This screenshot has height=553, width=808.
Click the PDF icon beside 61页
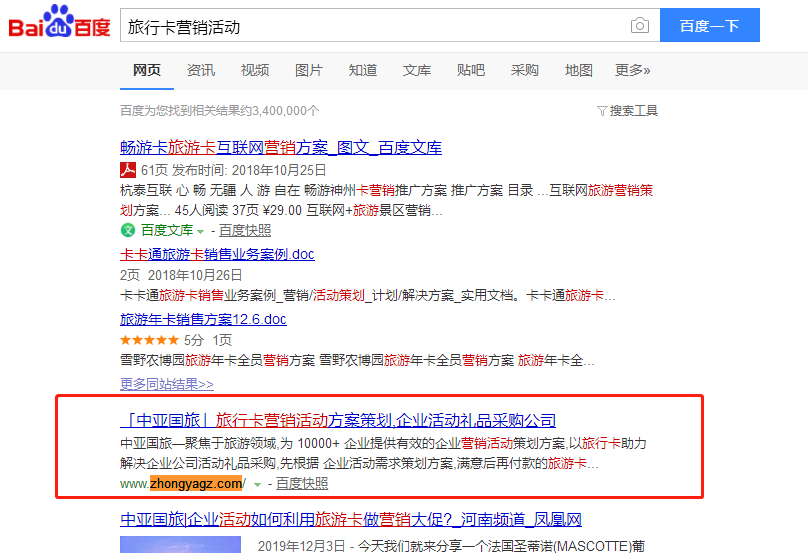click(128, 170)
